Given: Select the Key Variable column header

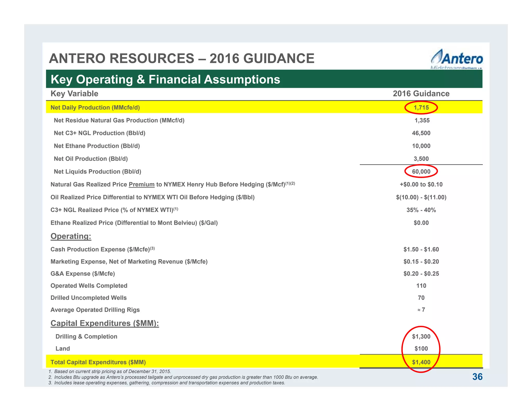Looking at the screenshot, I should point(74,94).
